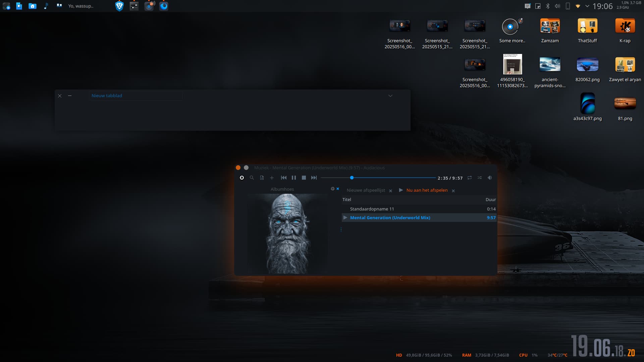This screenshot has height=362, width=644.
Task: Open the music player task icon in panel
Action: coord(149,6)
